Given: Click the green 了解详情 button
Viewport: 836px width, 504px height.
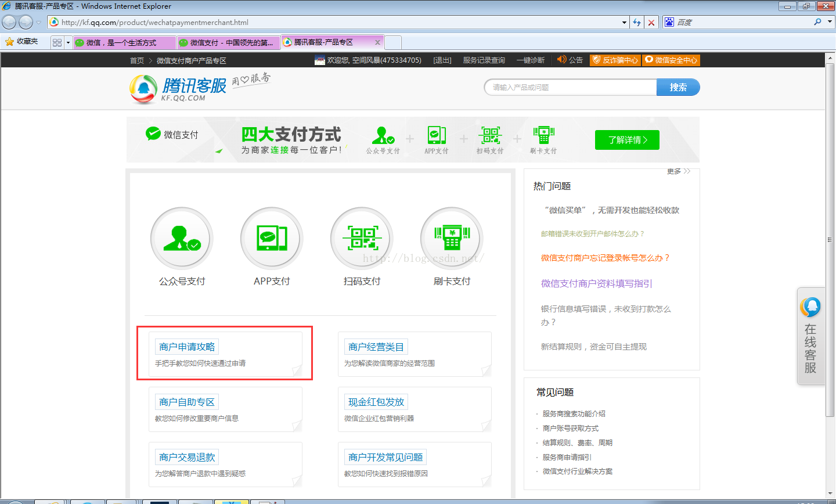Looking at the screenshot, I should (x=627, y=140).
